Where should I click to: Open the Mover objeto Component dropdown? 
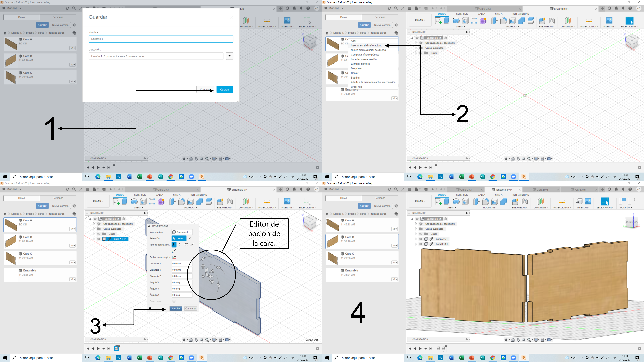coord(182,232)
